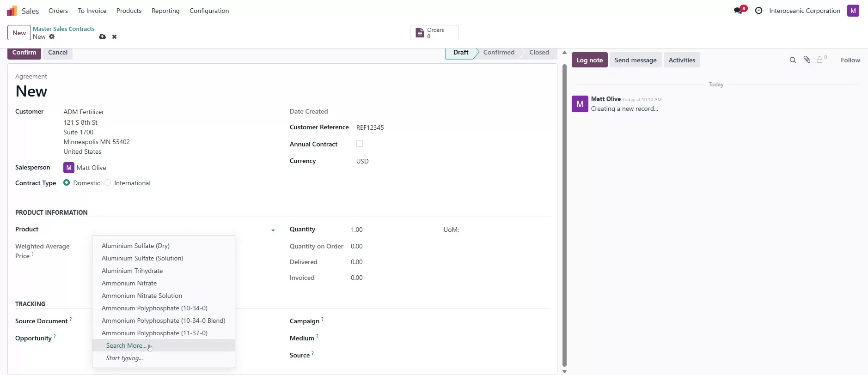
Task: Choose Ammonium Polyphosphate (11-37-0) option
Action: coord(164,333)
